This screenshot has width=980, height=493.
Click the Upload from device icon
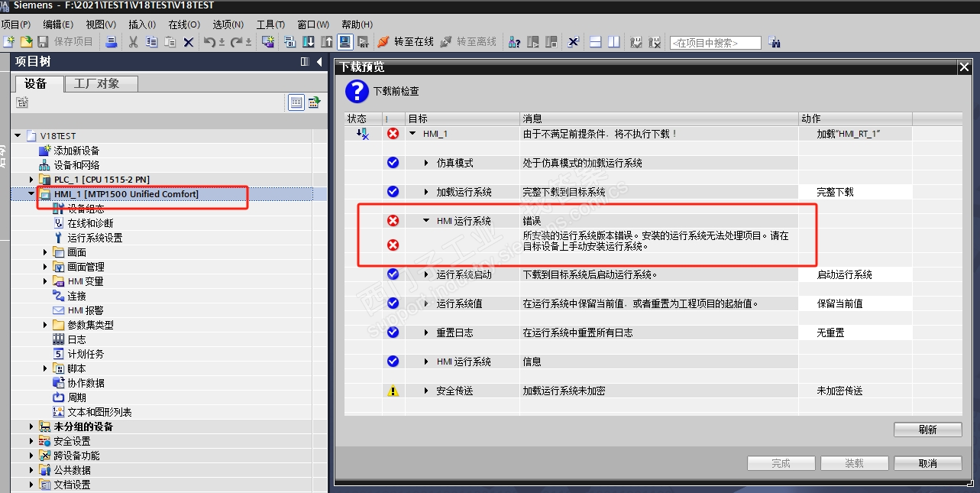326,42
